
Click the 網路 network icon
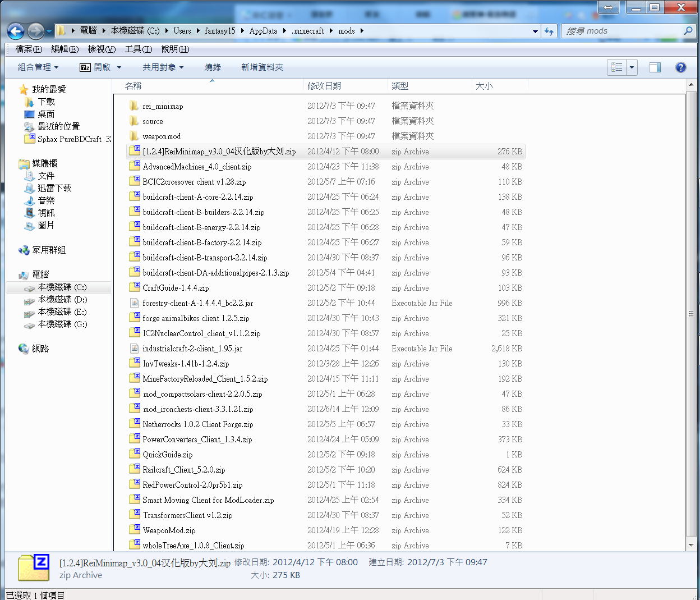coord(24,349)
